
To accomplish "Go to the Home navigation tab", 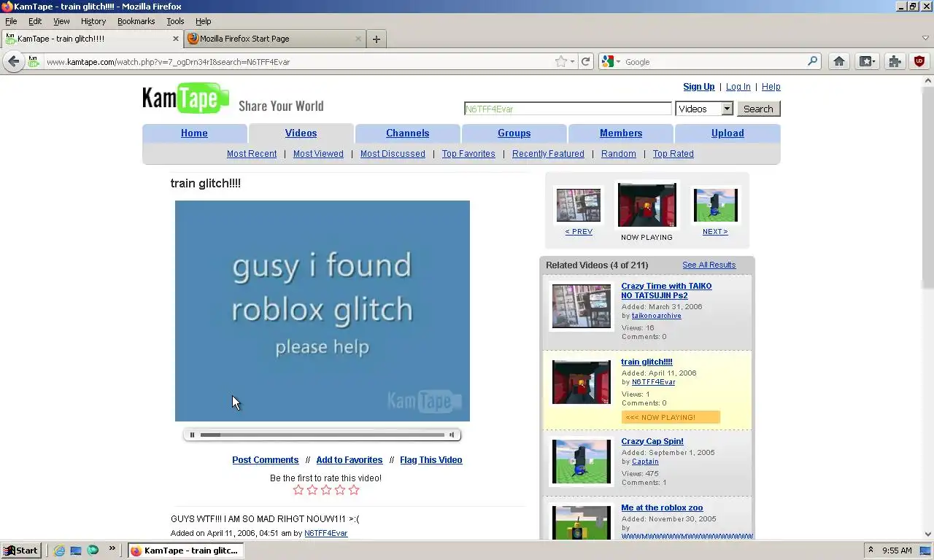I will tap(194, 133).
